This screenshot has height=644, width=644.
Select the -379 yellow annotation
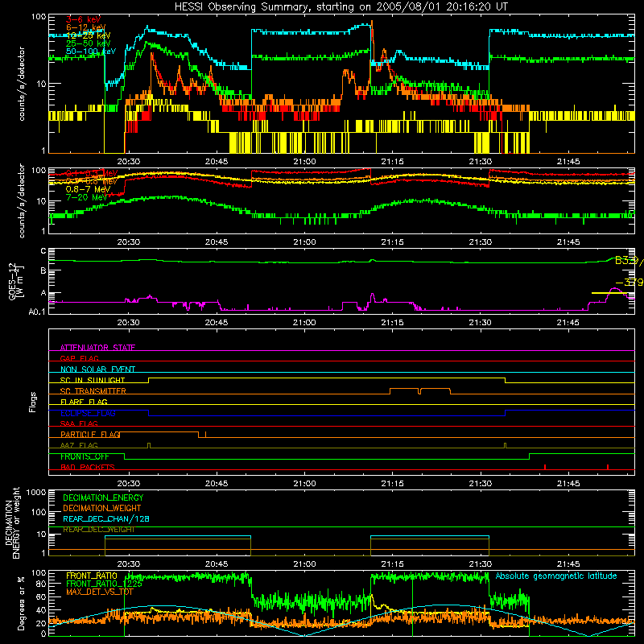[x=630, y=283]
